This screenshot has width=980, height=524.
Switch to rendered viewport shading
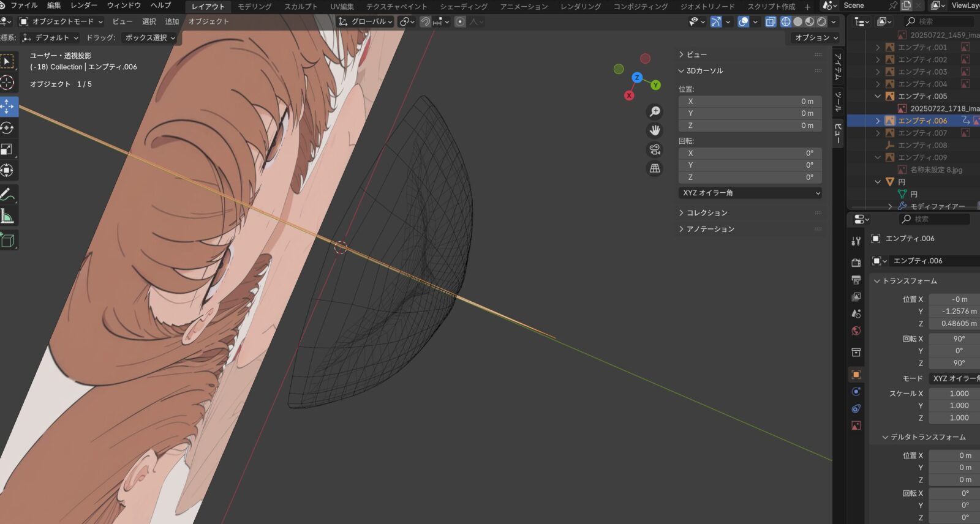click(x=821, y=21)
